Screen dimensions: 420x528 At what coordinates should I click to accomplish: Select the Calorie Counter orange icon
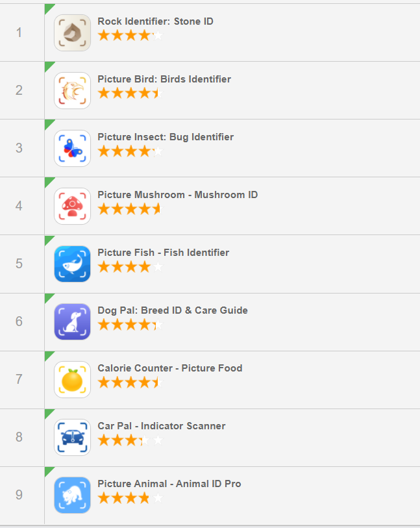pyautogui.click(x=72, y=379)
